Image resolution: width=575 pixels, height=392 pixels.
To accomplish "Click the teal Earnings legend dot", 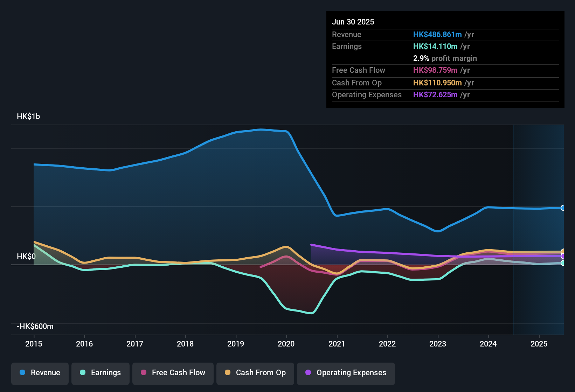I will tap(83, 373).
